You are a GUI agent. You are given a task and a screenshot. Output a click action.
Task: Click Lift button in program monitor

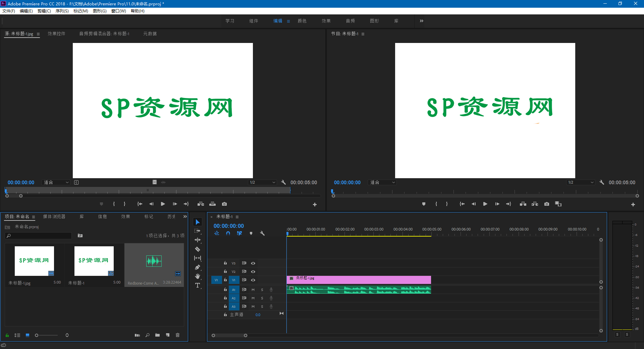[523, 204]
